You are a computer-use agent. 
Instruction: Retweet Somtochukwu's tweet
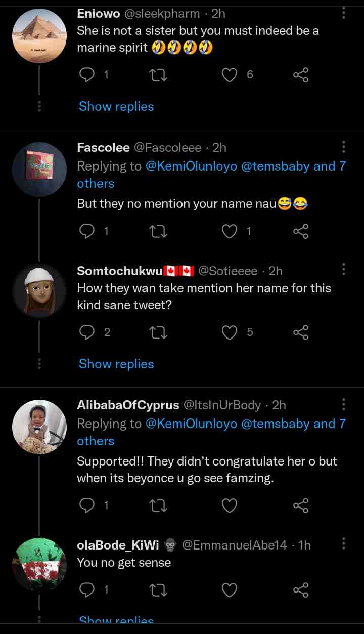[x=159, y=332]
